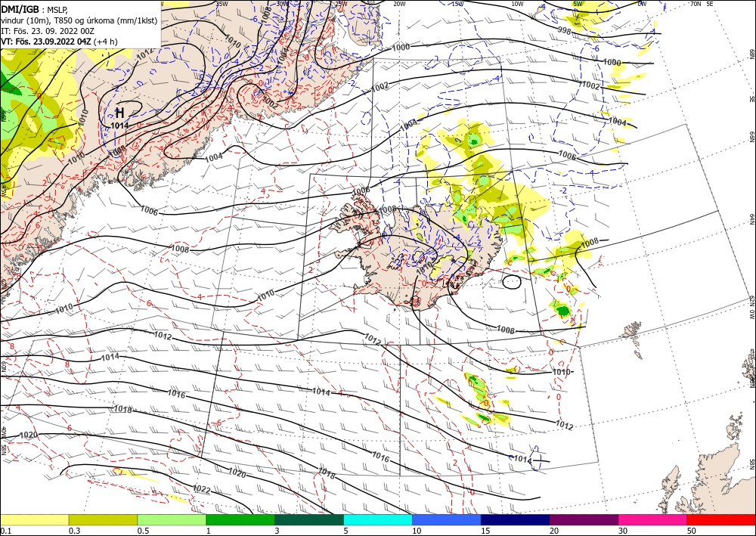The image size is (756, 536).
Task: Pick the blue 10–15 legend swatch
Action: [447, 519]
